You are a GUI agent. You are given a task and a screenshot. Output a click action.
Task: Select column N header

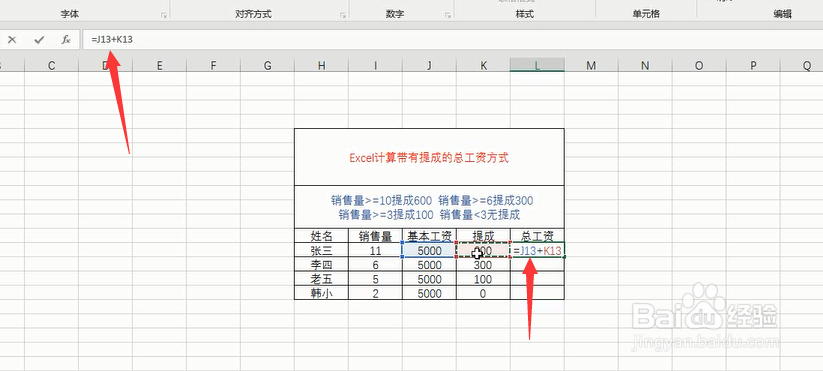645,65
